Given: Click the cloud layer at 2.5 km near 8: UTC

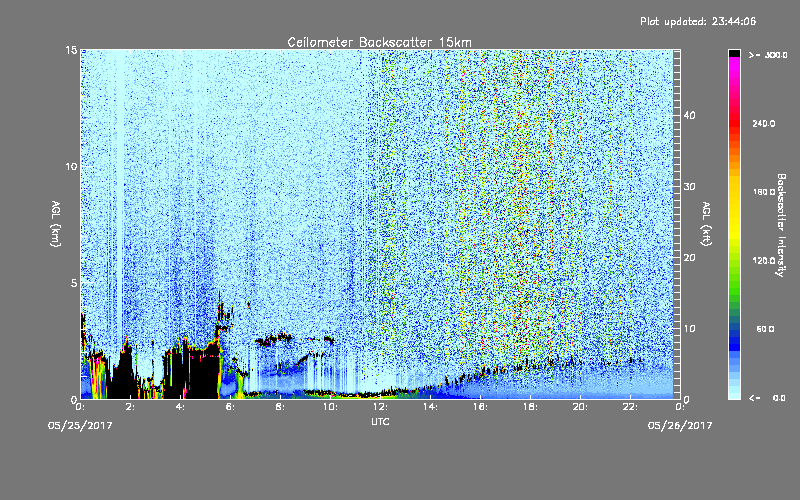Looking at the screenshot, I should point(274,339).
